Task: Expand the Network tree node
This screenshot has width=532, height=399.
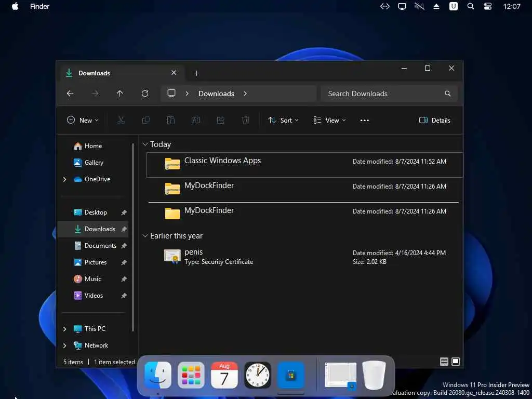Action: (x=64, y=345)
